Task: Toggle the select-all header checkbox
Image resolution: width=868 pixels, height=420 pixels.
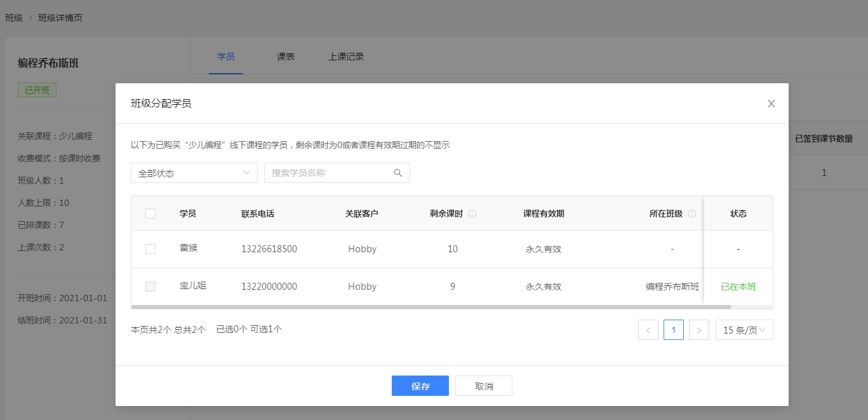Action: coord(150,213)
